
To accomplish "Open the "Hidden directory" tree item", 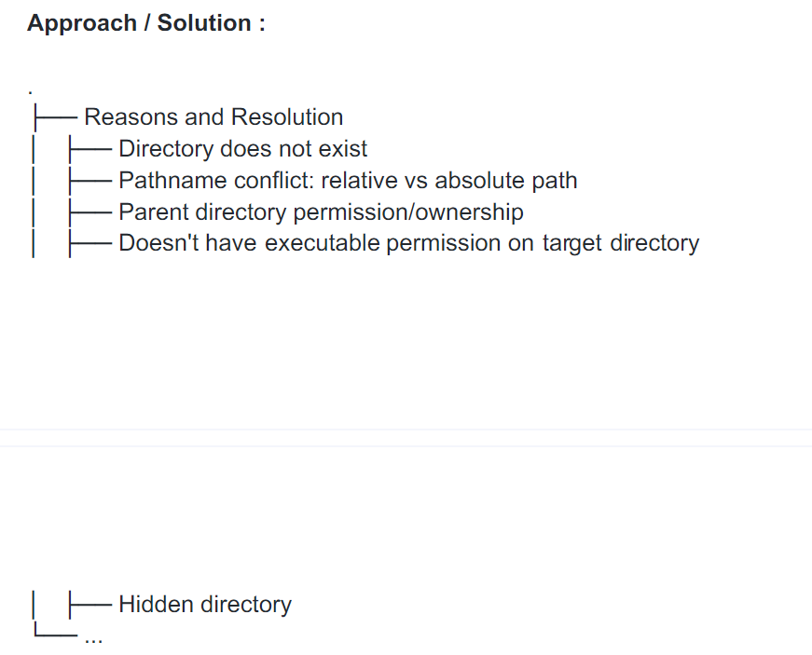I will (x=205, y=605).
